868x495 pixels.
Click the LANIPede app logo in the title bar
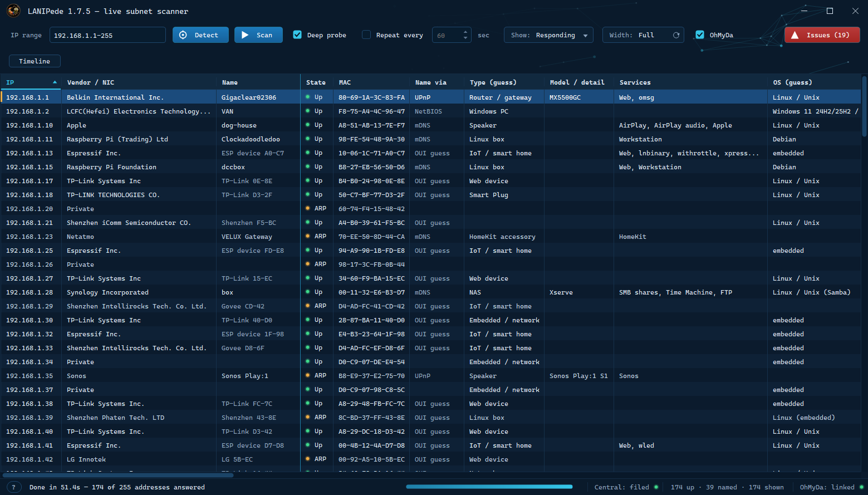(x=13, y=11)
